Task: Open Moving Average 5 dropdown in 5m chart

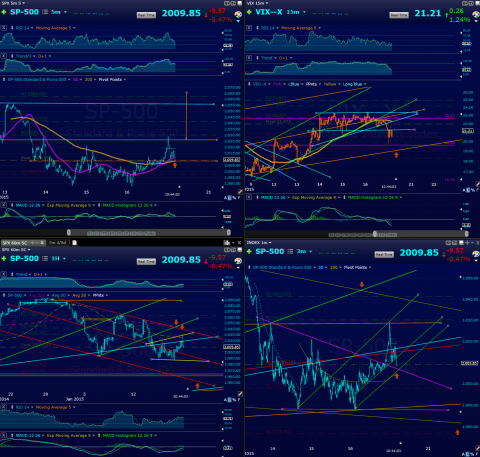Action: (74, 28)
